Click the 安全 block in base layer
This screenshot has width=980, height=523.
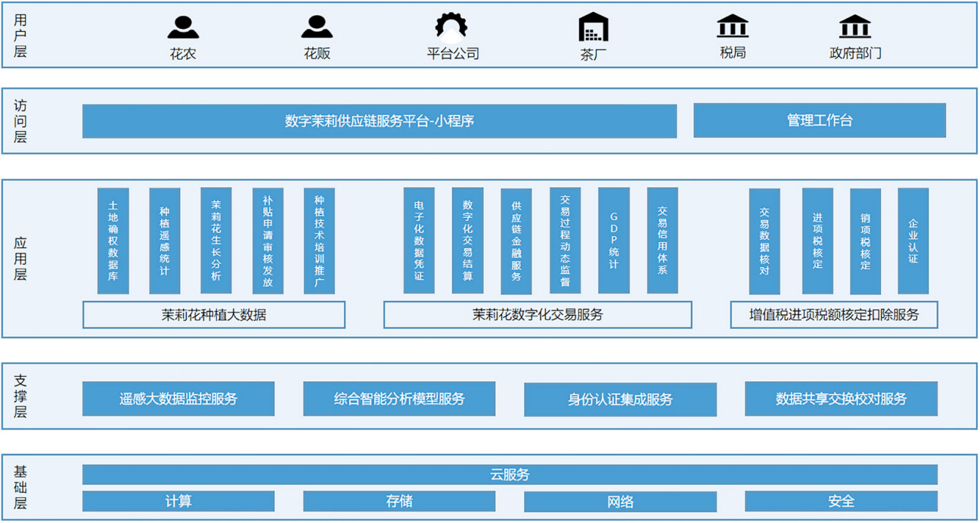click(841, 501)
